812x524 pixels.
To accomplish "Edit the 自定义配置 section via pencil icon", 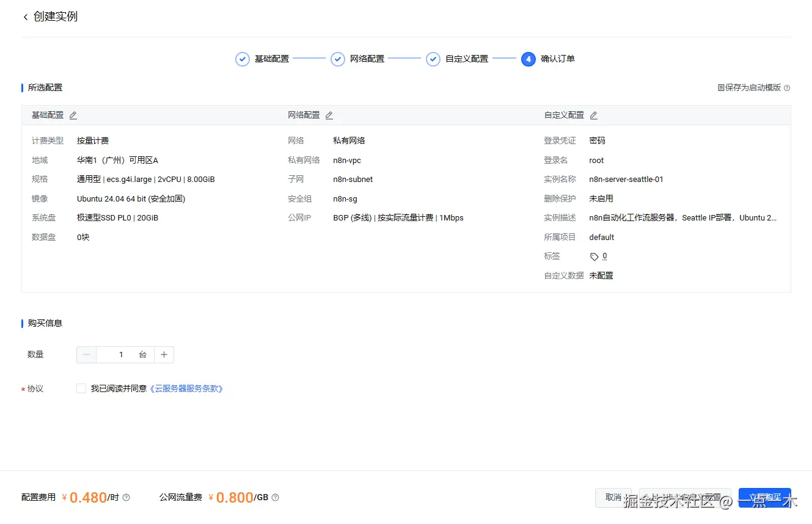I will [593, 115].
